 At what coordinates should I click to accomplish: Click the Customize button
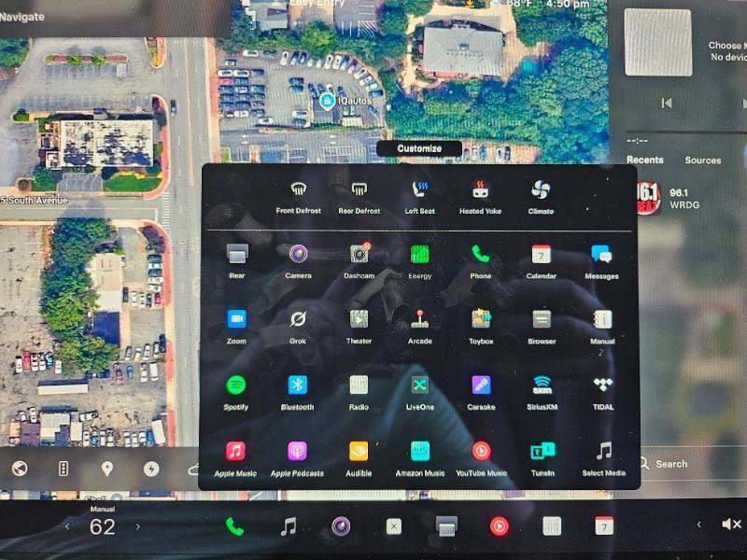pos(419,148)
